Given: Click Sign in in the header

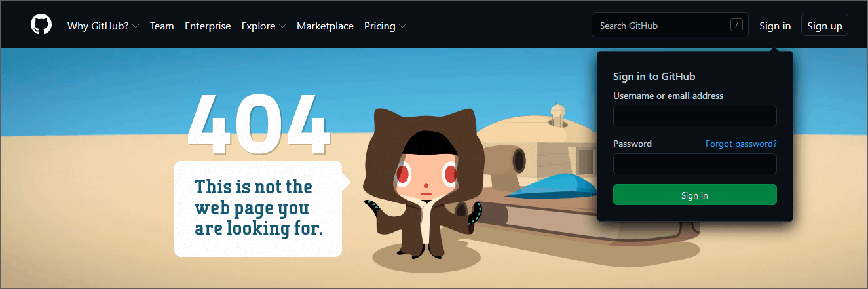Looking at the screenshot, I should click(x=775, y=26).
